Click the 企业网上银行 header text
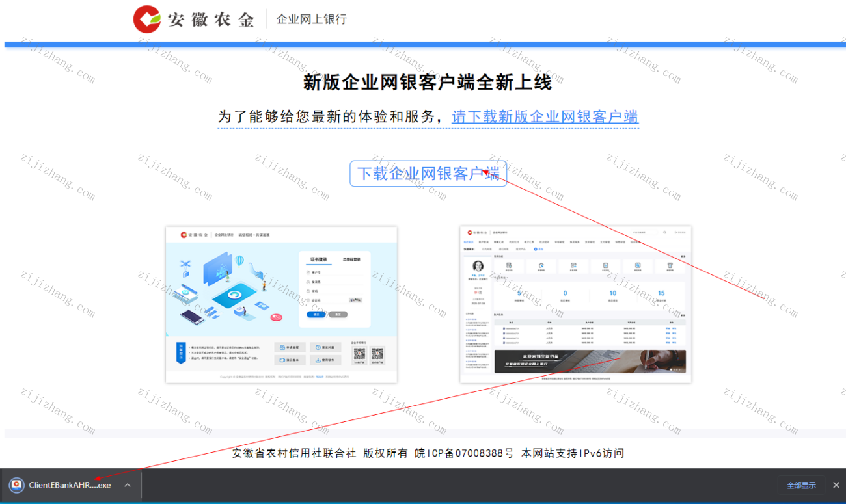 (312, 20)
